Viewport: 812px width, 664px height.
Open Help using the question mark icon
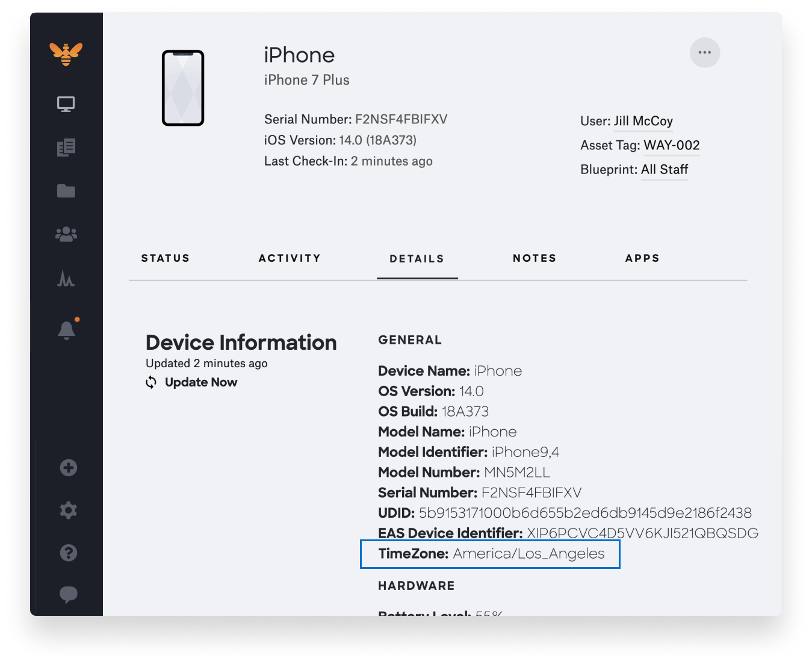(68, 553)
